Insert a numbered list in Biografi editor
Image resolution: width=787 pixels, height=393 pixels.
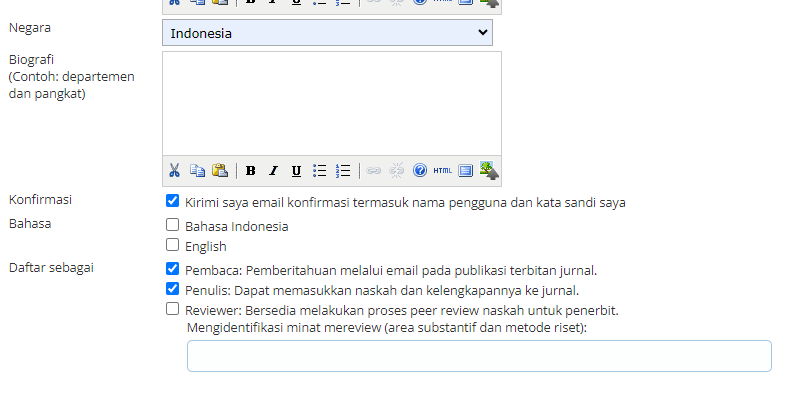click(343, 171)
